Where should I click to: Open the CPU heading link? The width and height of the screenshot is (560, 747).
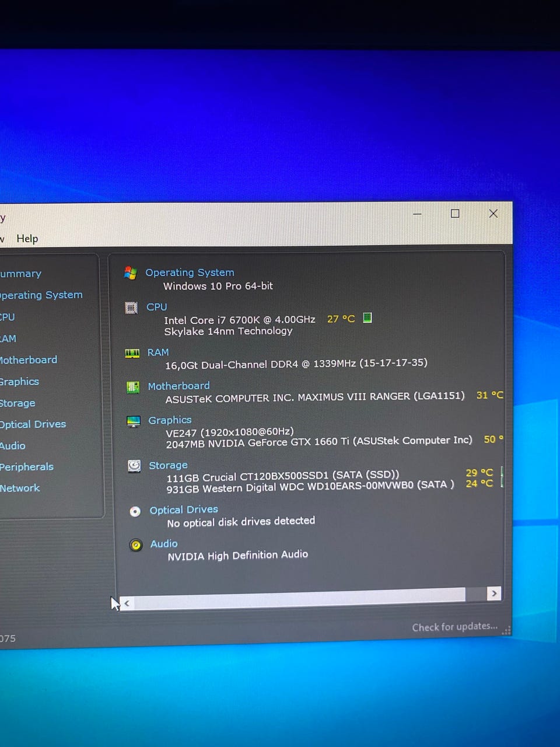(x=156, y=307)
